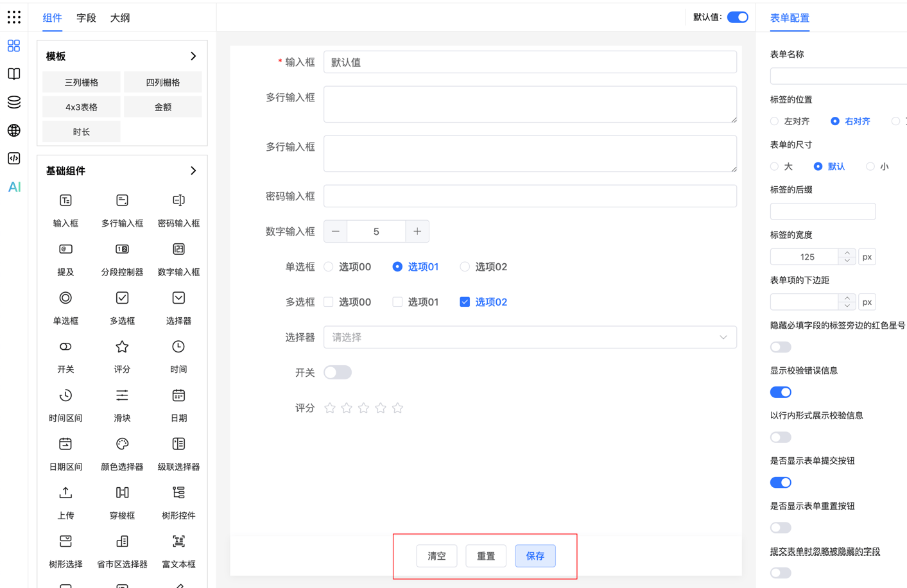Collapse the 模板 section chevron
907x588 pixels.
[x=193, y=56]
